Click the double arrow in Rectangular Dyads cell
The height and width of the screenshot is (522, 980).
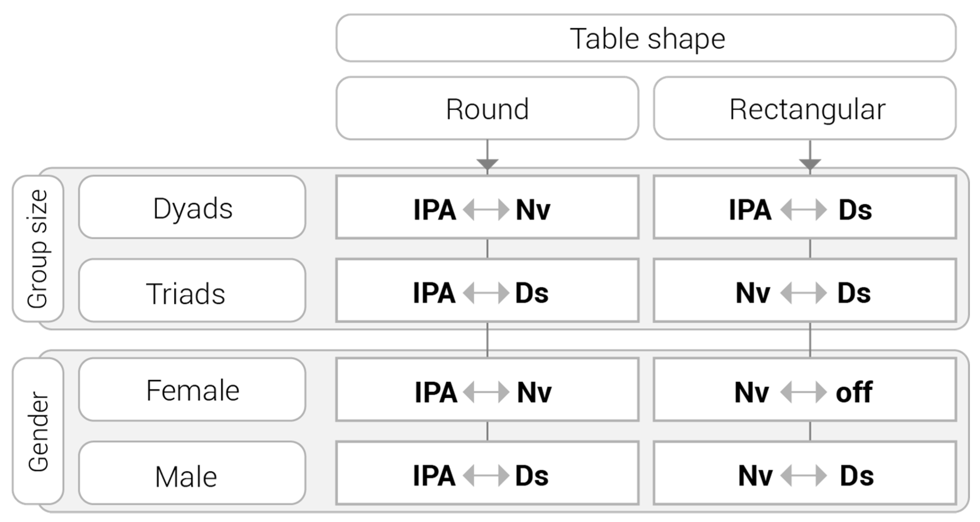coord(803,210)
